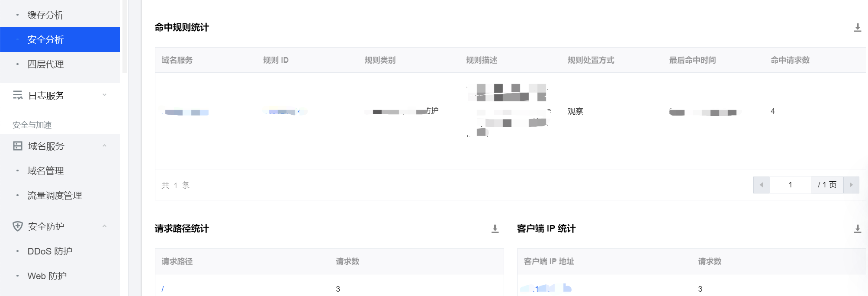Click the sidebar vertical scrollbar
The width and height of the screenshot is (868, 296).
tap(125, 36)
